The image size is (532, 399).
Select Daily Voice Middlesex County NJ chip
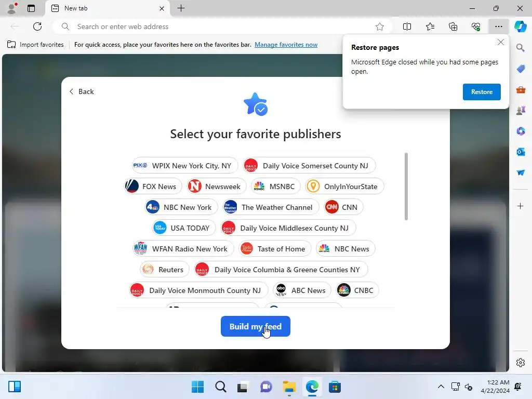(288, 228)
